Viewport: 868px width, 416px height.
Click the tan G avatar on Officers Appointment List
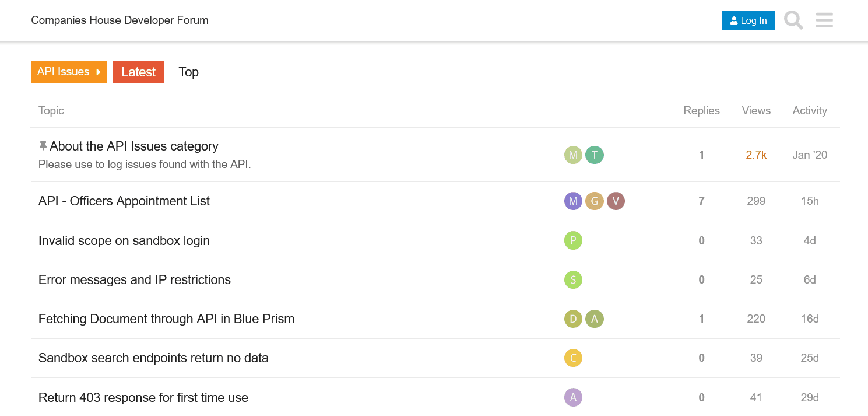click(594, 201)
